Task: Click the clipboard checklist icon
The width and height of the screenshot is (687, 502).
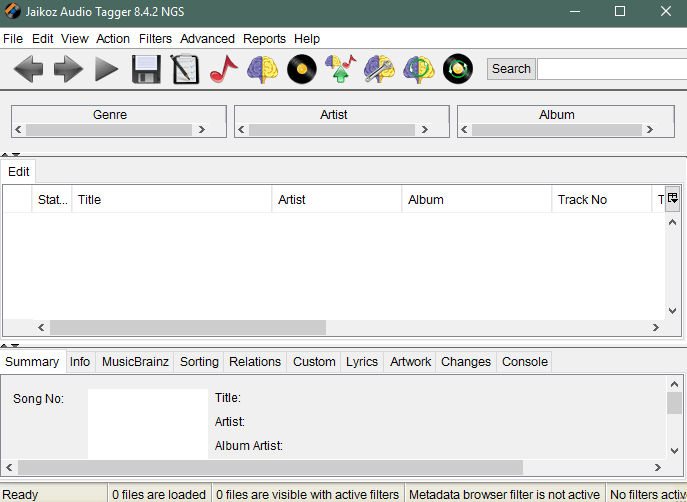Action: pos(185,69)
